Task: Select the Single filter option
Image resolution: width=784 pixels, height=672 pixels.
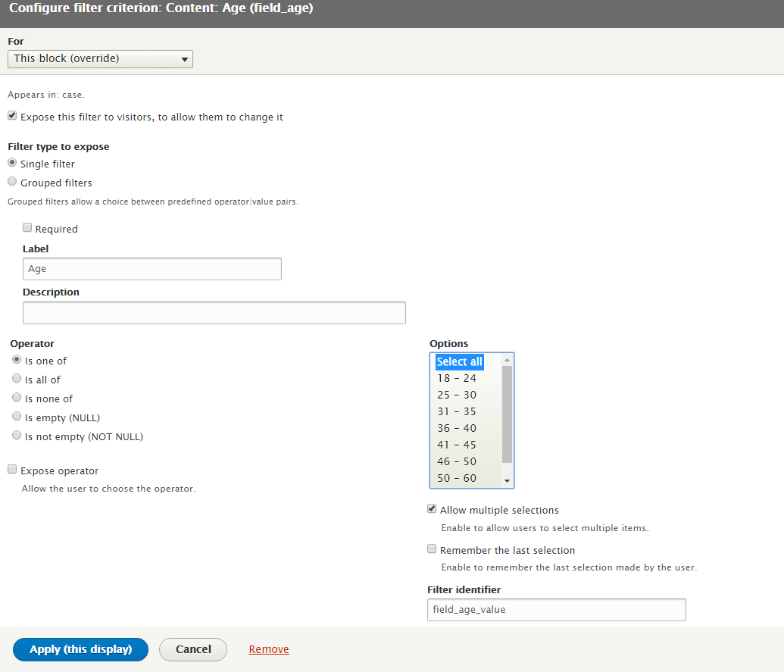Action: [x=12, y=161]
